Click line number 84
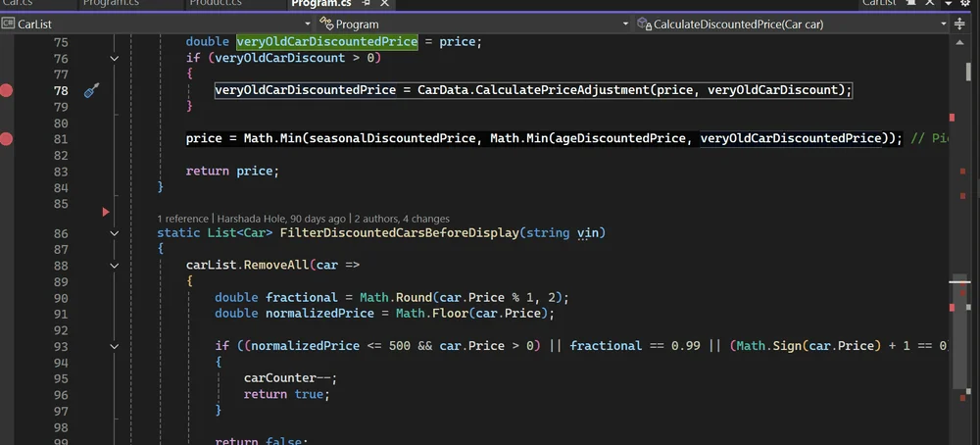 61,187
